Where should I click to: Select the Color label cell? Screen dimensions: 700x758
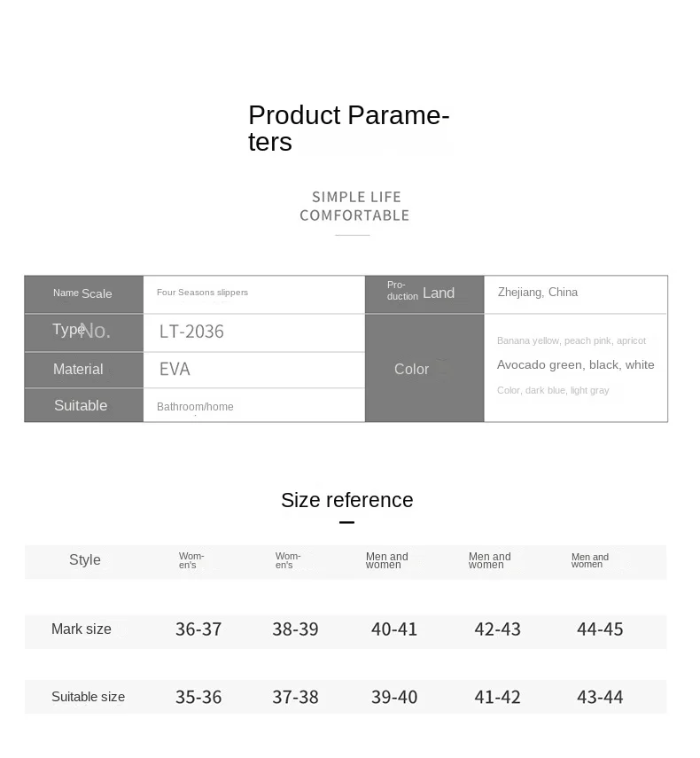pyautogui.click(x=412, y=370)
